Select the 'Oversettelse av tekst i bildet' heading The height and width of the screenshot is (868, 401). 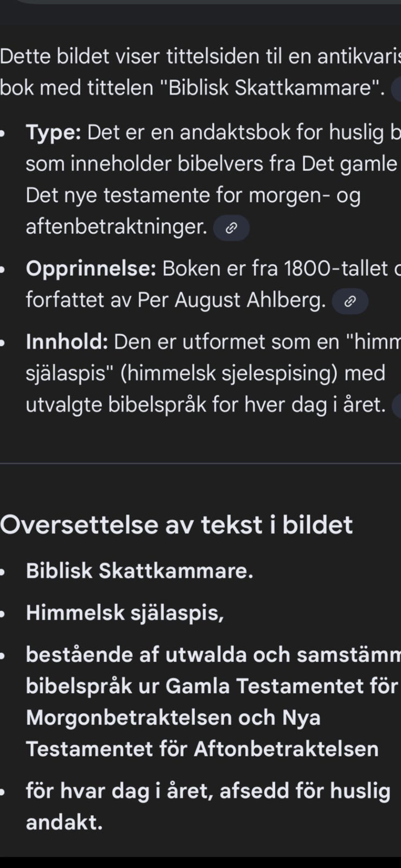[176, 525]
